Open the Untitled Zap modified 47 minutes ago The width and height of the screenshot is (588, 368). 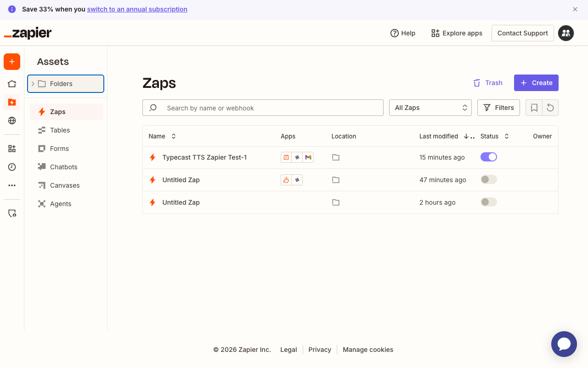click(181, 180)
